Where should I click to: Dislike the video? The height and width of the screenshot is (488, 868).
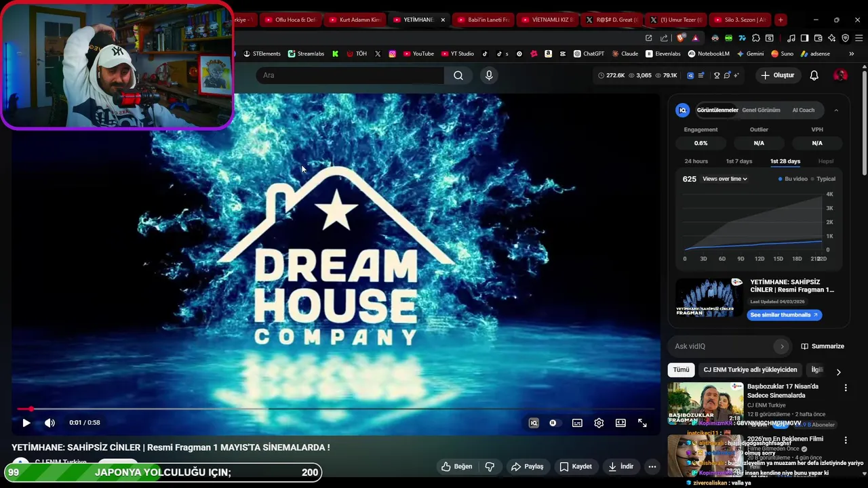tap(490, 466)
